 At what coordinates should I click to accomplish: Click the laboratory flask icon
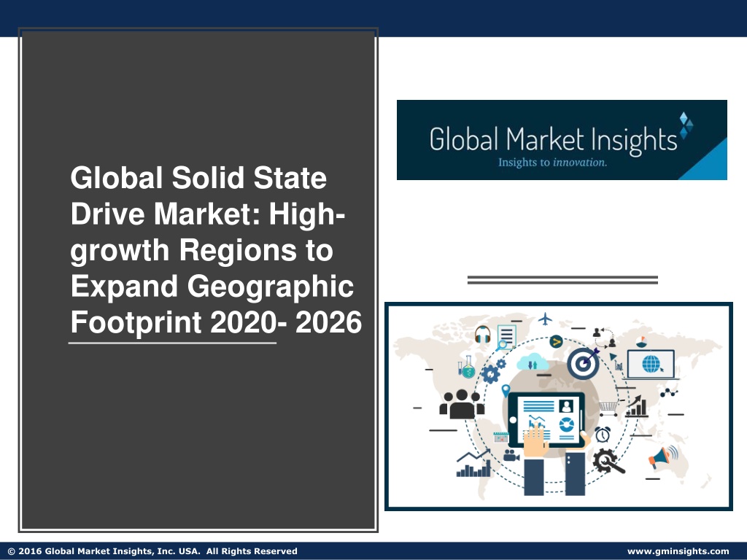(467, 367)
